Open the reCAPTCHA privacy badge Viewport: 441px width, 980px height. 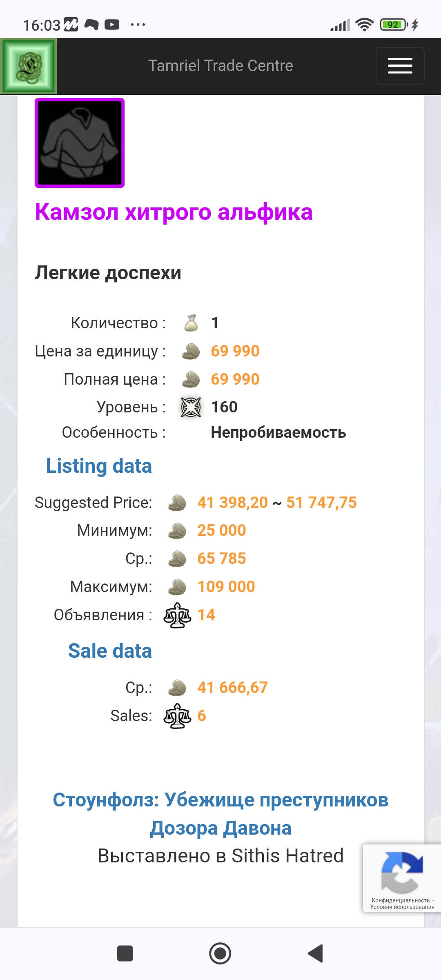402,878
